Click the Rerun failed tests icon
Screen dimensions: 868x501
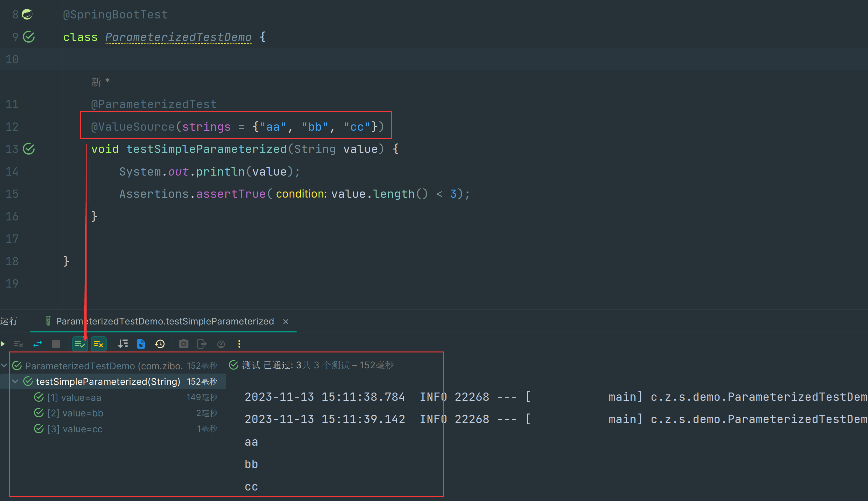coord(18,344)
